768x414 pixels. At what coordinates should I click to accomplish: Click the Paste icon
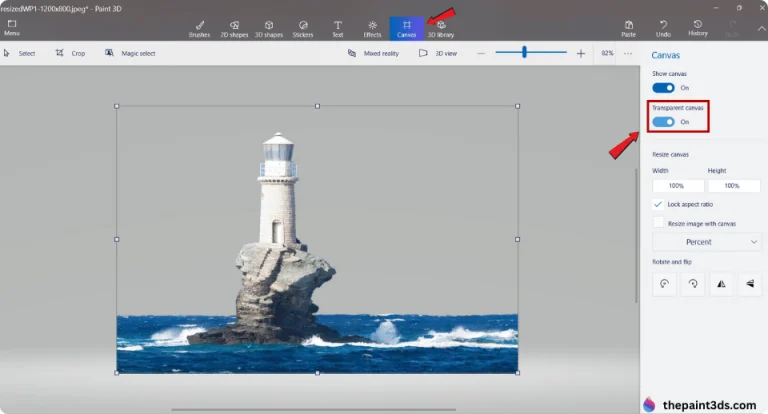628,29
